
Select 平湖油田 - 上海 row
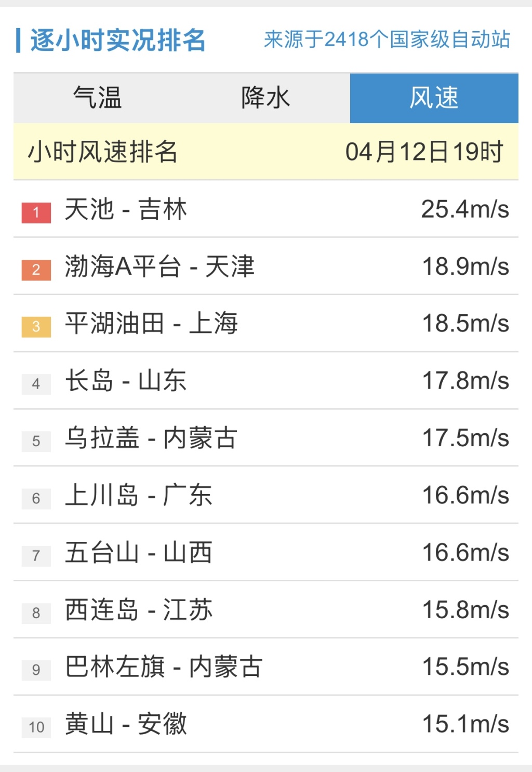pyautogui.click(x=266, y=324)
